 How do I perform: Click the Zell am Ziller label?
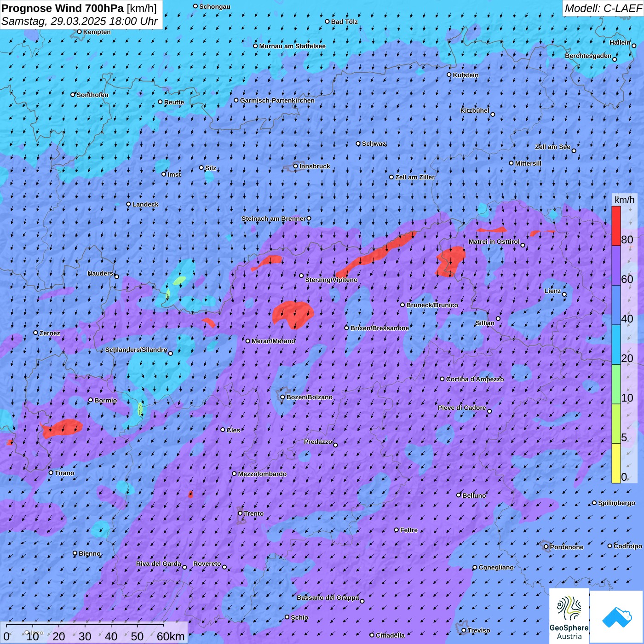click(x=414, y=177)
